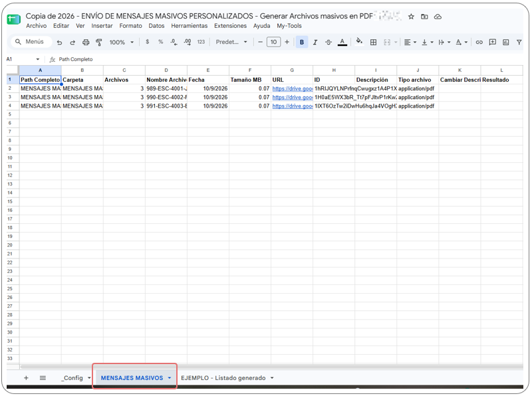The width and height of the screenshot is (532, 398).
Task: Switch to the _Config sheet tab
Action: [x=72, y=377]
